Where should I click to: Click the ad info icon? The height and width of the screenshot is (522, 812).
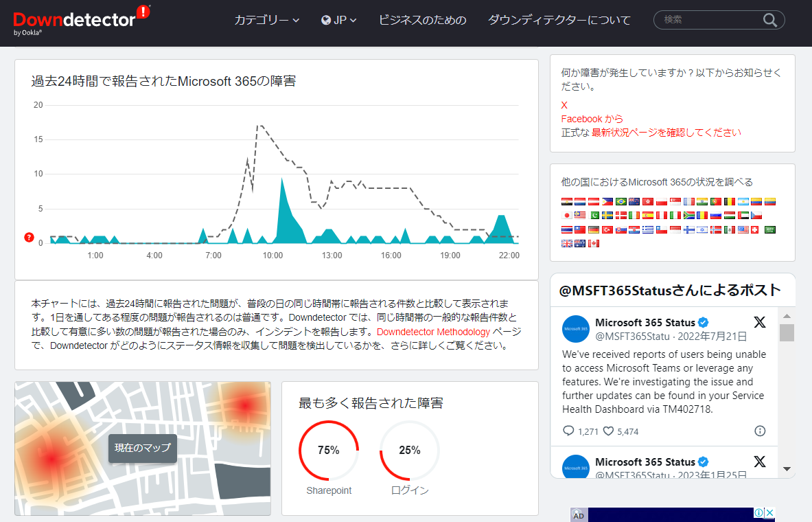[758, 512]
